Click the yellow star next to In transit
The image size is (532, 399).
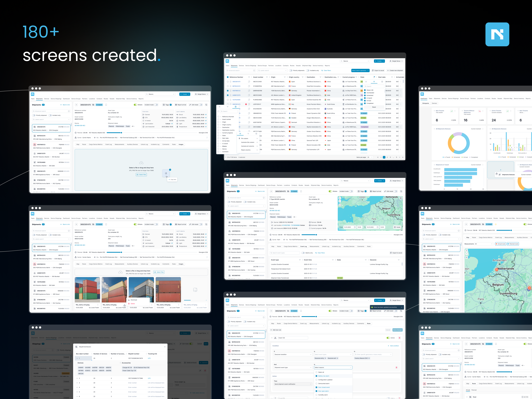[495, 224]
